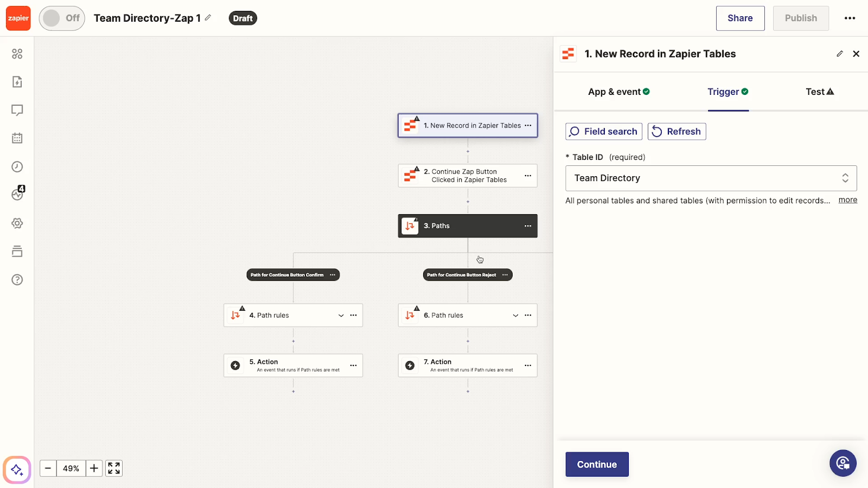Image resolution: width=868 pixels, height=488 pixels.
Task: Select step 5 Action node
Action: click(293, 365)
